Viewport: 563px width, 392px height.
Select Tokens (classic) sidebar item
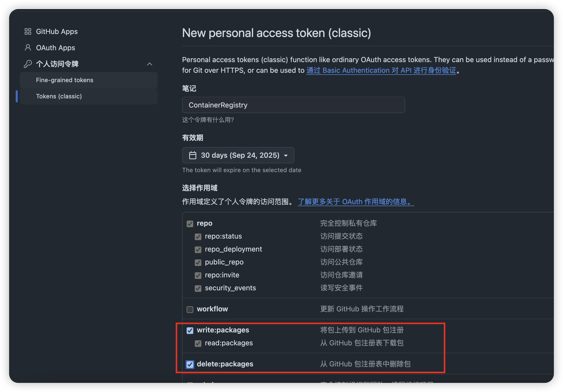[59, 96]
